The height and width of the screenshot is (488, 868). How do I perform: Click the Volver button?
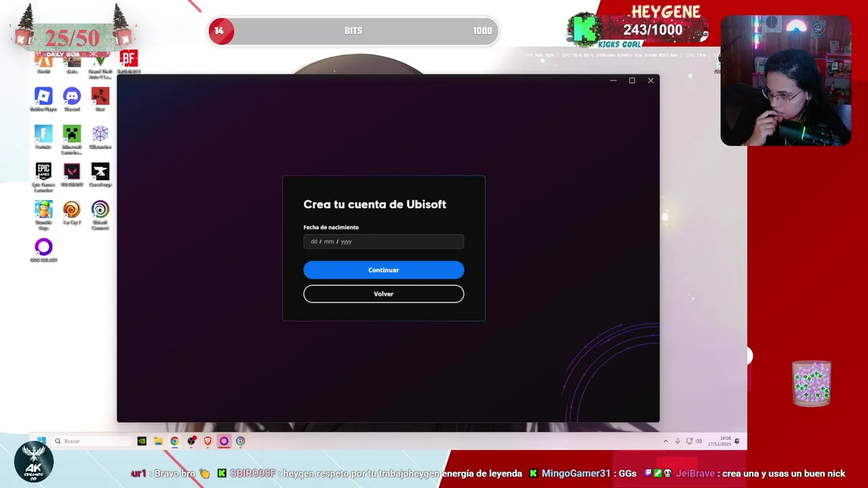tap(383, 293)
